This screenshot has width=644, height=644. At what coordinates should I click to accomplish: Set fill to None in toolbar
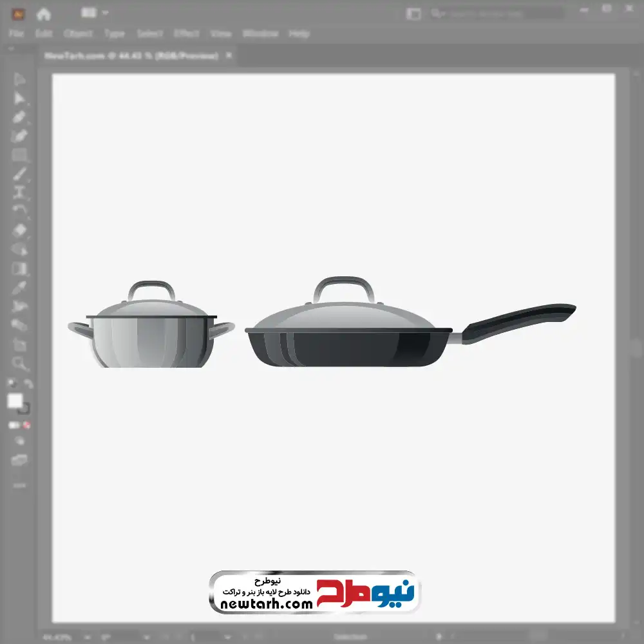click(x=27, y=426)
